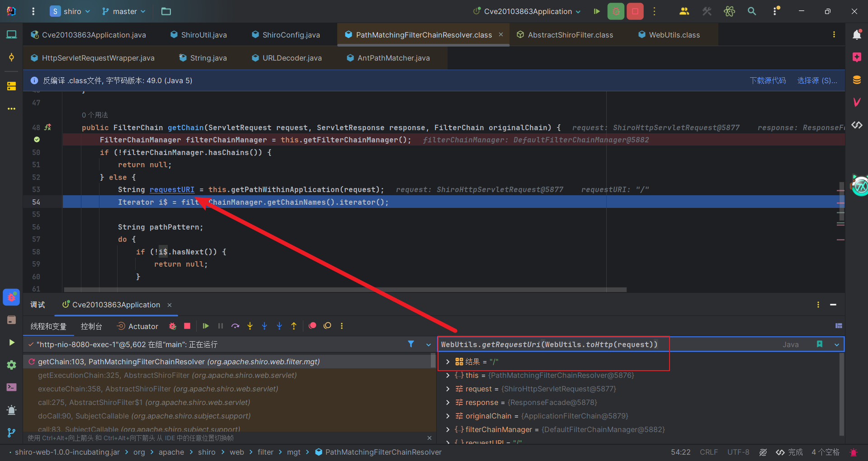
Task: Stop debugging with toolbar red square
Action: click(187, 326)
